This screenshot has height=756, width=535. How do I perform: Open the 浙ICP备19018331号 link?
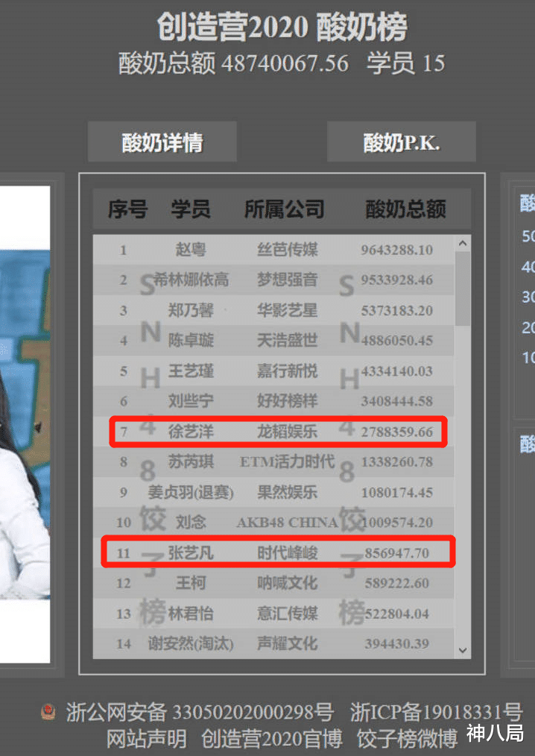pyautogui.click(x=436, y=712)
